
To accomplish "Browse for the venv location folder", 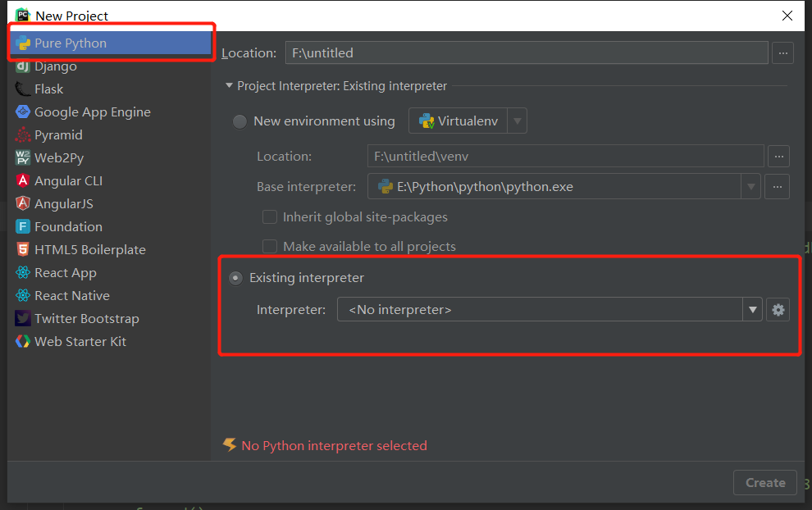I will tap(779, 157).
